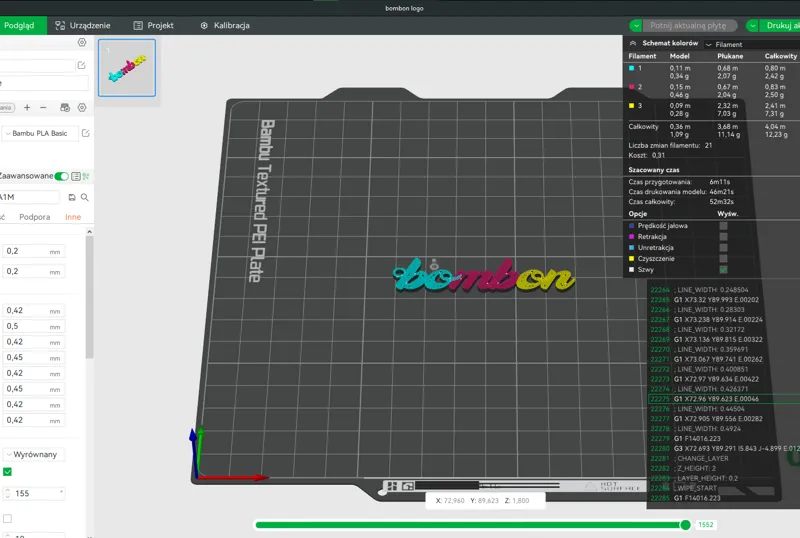The image size is (800, 538).
Task: Click the slider value 1552
Action: pos(706,525)
